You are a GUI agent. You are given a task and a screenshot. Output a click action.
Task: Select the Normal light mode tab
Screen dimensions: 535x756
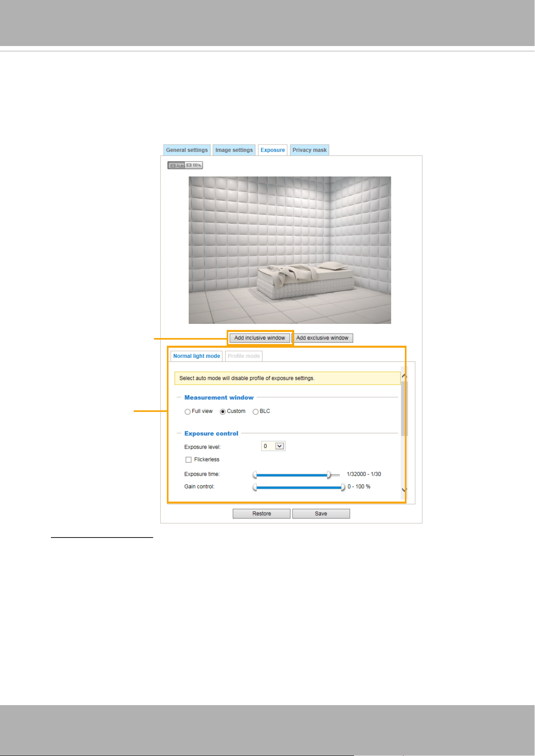(196, 356)
